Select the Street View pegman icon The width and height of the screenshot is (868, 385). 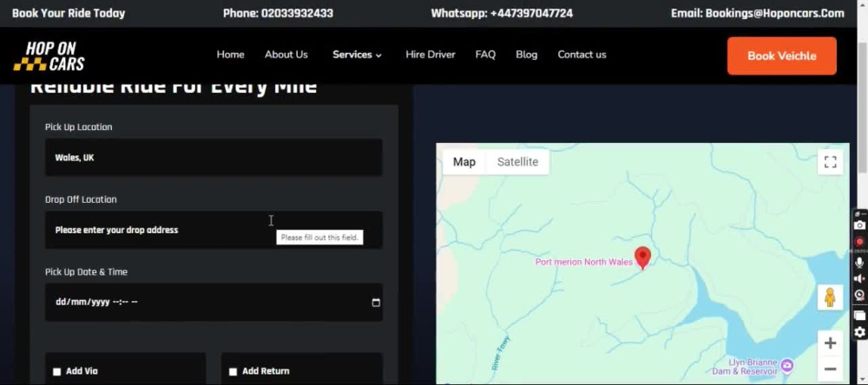coord(829,297)
